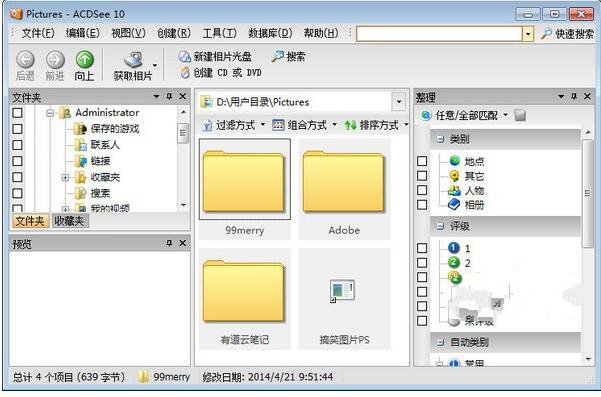This screenshot has width=601, height=397.
Task: Click the 人物 people category icon
Action: coord(455,190)
